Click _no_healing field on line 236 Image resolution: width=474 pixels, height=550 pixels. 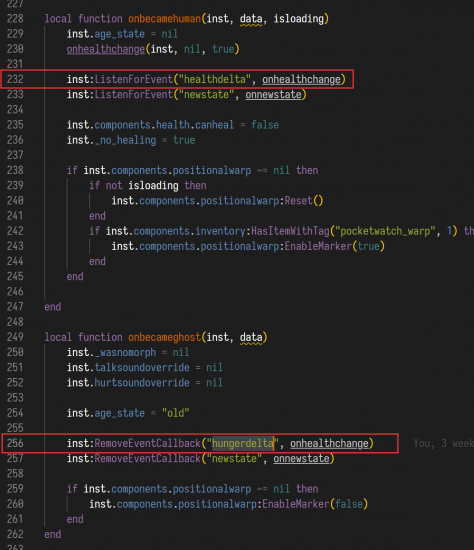coord(125,140)
